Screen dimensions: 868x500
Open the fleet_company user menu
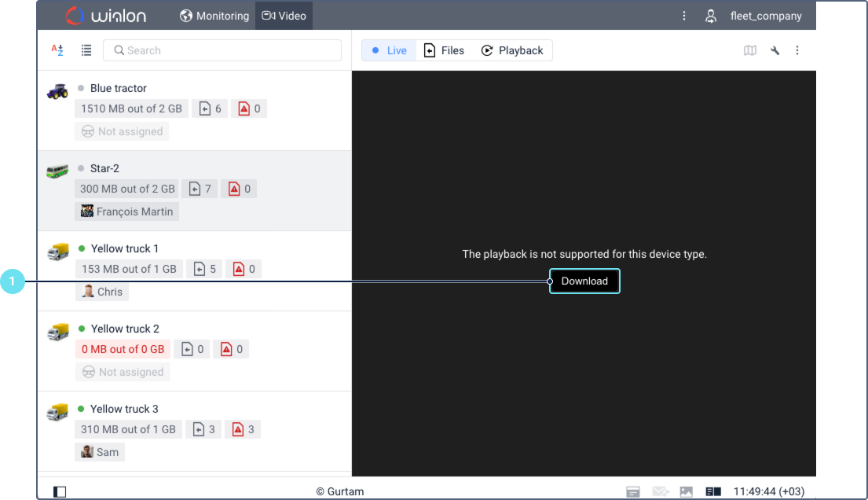point(754,16)
